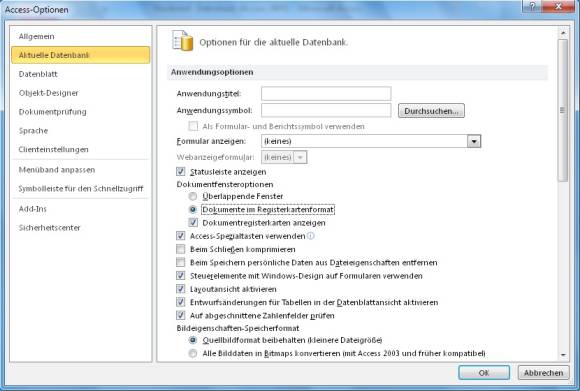Toggle the Statusleiste anzeigen checkbox
The width and height of the screenshot is (580, 391).
tap(181, 172)
